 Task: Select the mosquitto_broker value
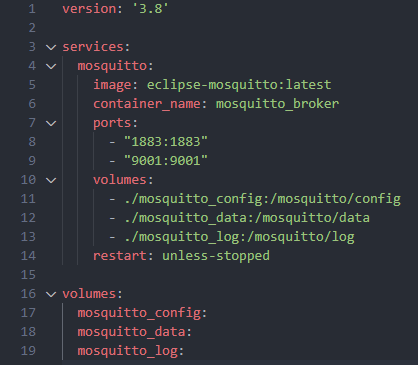(277, 104)
